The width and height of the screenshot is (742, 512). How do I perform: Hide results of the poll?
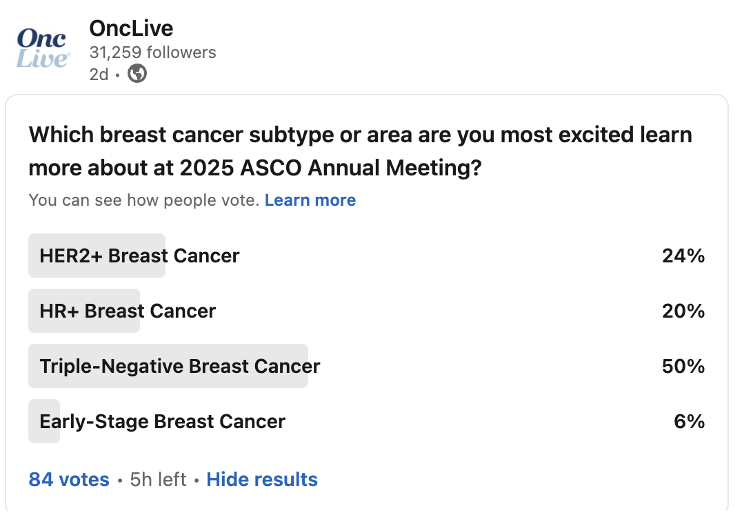pos(262,479)
